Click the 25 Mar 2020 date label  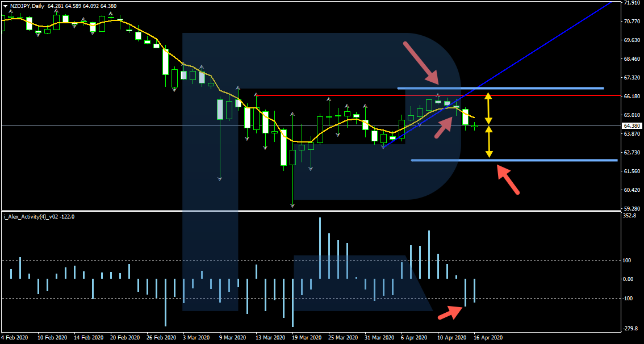pyautogui.click(x=344, y=337)
